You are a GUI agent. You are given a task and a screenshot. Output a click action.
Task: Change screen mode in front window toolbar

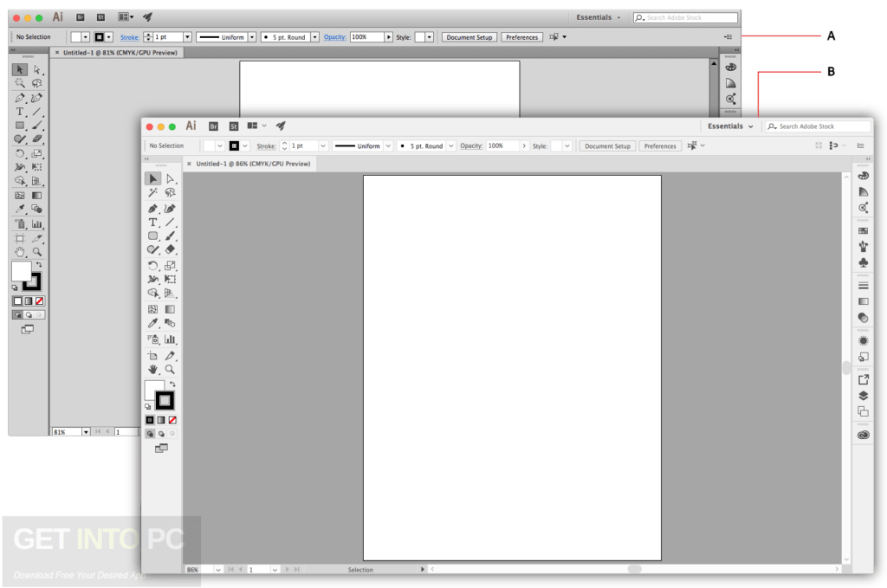(x=161, y=449)
